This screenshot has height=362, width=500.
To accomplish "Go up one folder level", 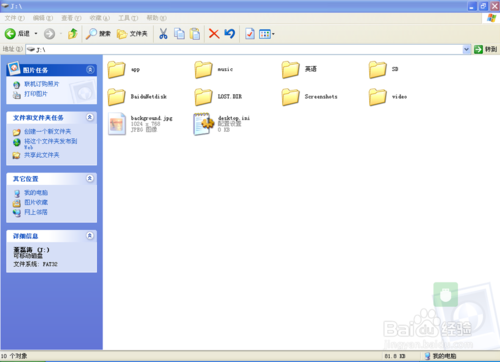I will click(x=73, y=33).
